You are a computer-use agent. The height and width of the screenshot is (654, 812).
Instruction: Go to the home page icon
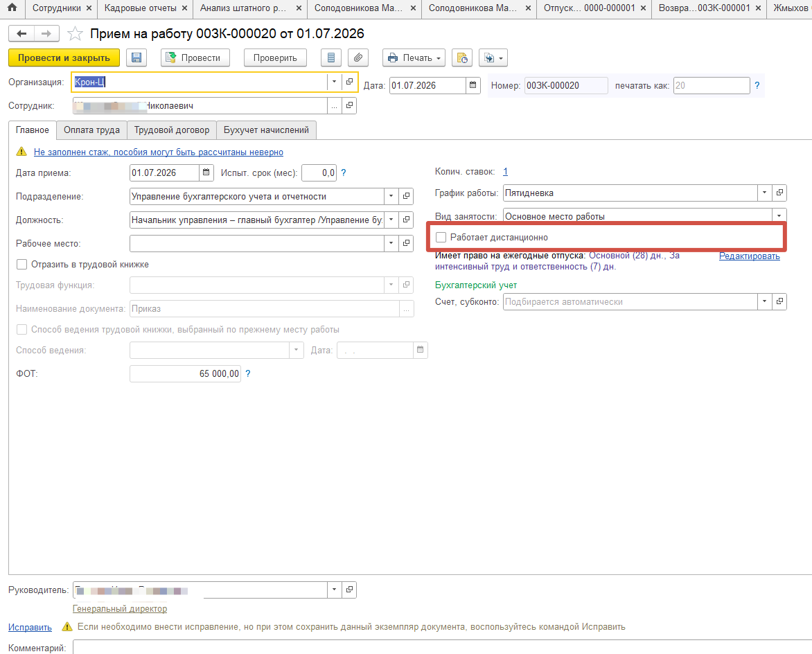click(x=12, y=8)
